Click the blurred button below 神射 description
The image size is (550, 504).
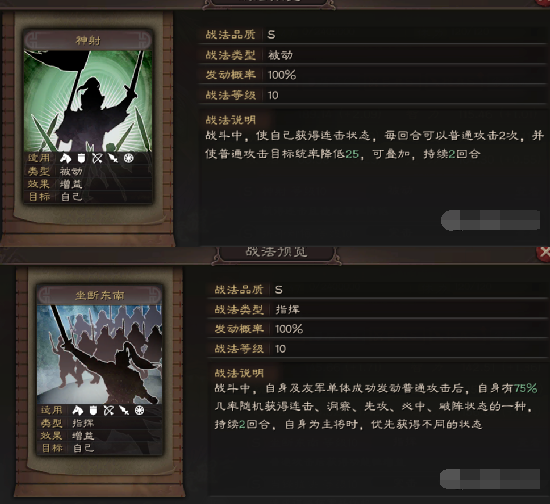click(x=490, y=220)
